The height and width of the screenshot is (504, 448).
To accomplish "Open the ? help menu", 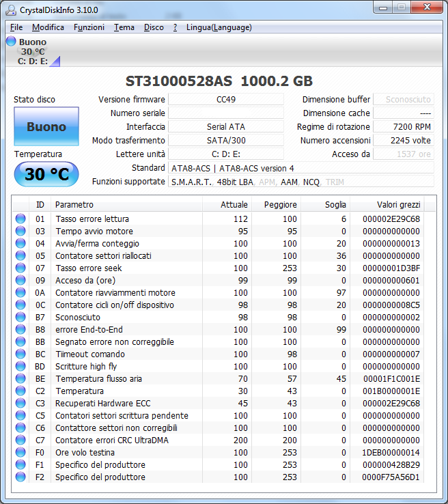I will (175, 27).
